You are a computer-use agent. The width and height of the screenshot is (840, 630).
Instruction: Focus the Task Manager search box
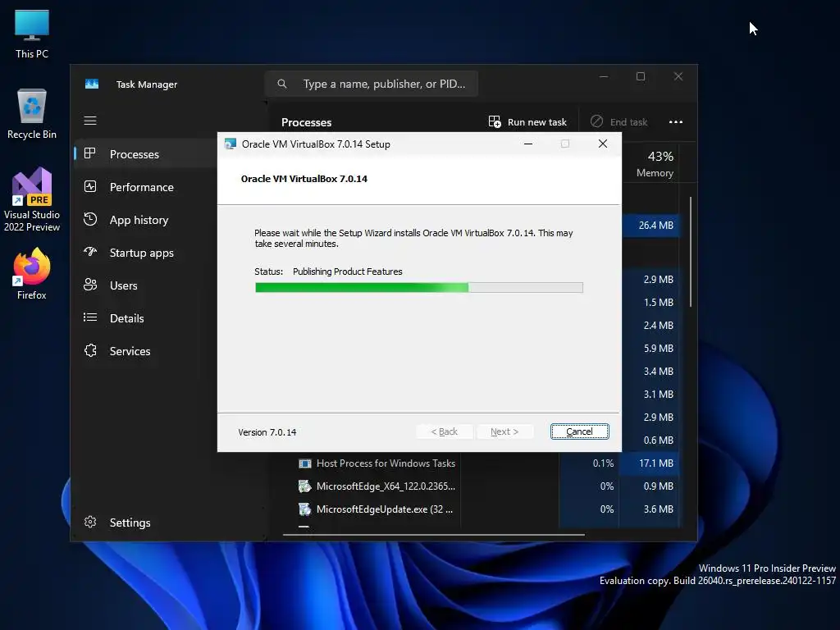(x=372, y=84)
